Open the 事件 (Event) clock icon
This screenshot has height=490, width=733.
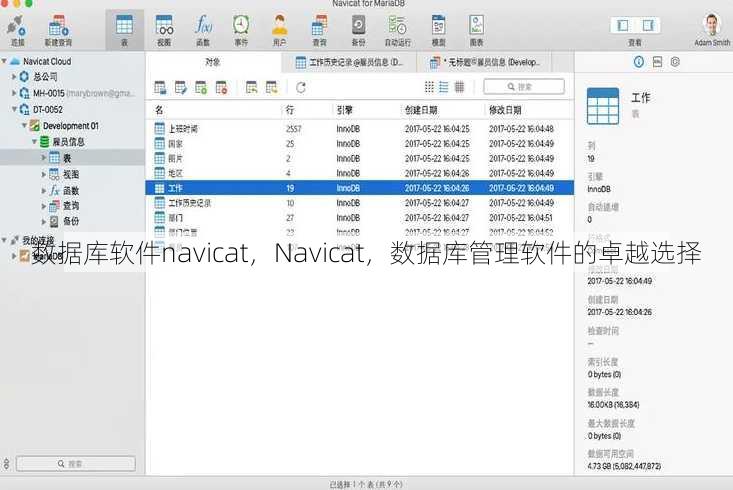pyautogui.click(x=241, y=24)
